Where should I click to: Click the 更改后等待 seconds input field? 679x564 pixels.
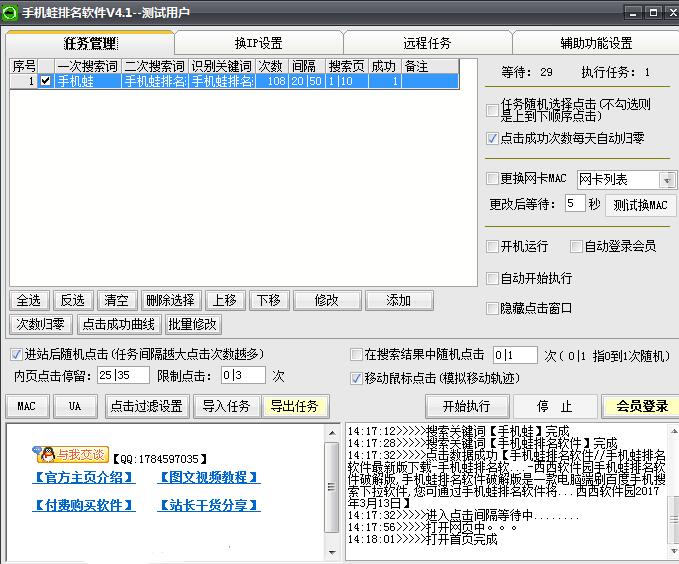[574, 204]
